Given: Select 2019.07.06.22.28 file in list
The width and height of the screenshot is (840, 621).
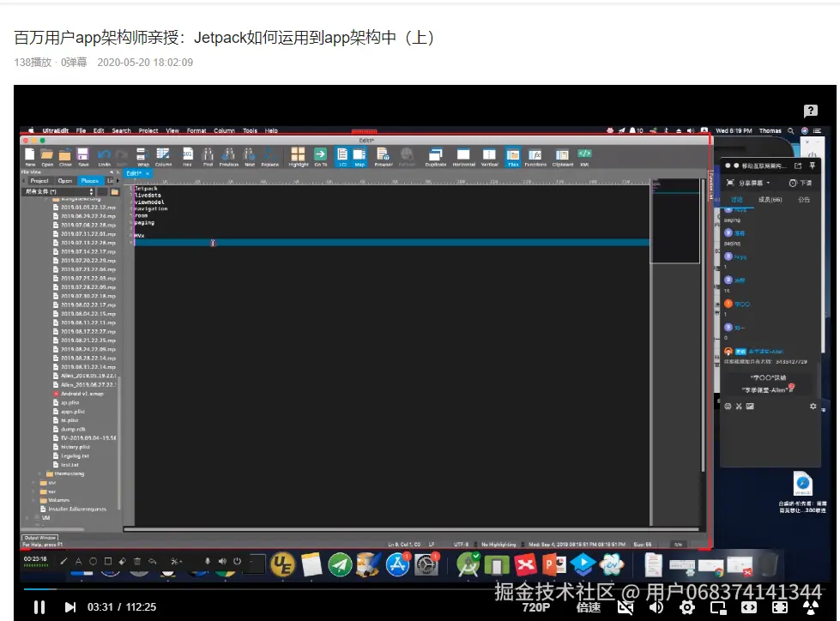Looking at the screenshot, I should pyautogui.click(x=85, y=226).
